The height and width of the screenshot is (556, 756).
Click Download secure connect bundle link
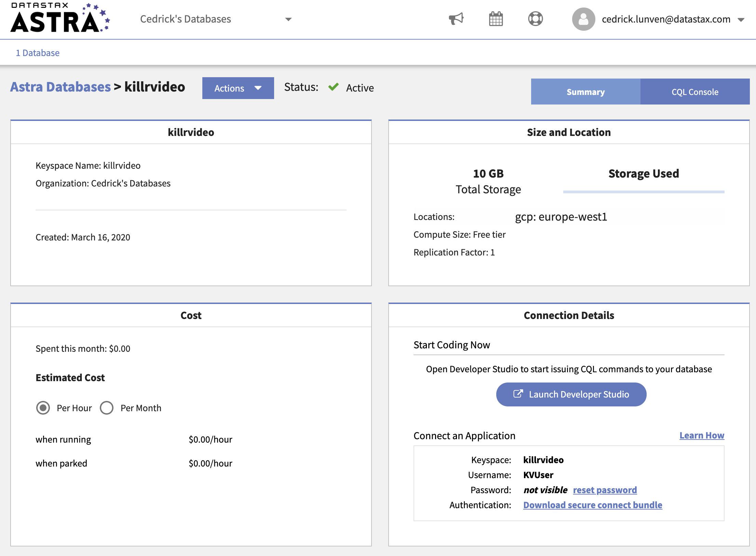(x=593, y=505)
